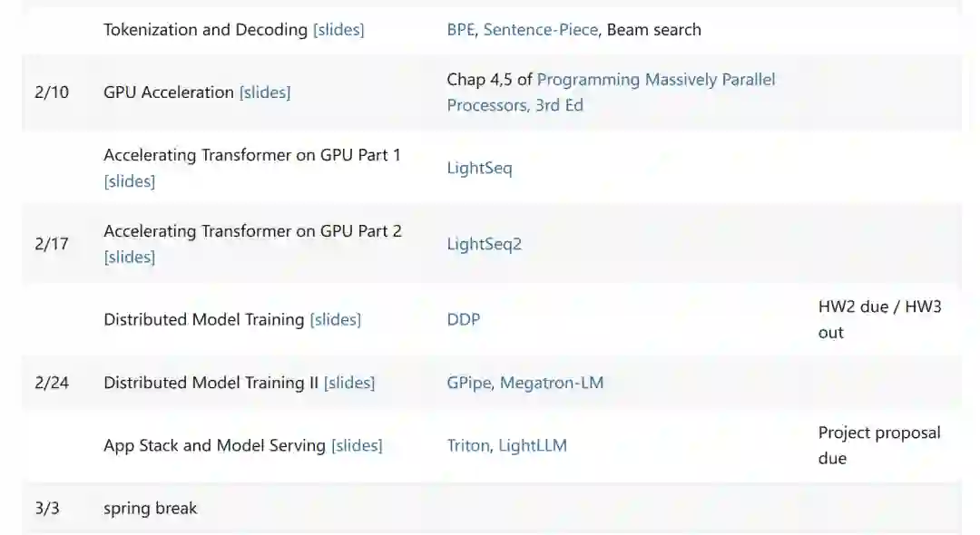The image size is (980, 535).
Task: Open the BPE reading link
Action: 460,30
